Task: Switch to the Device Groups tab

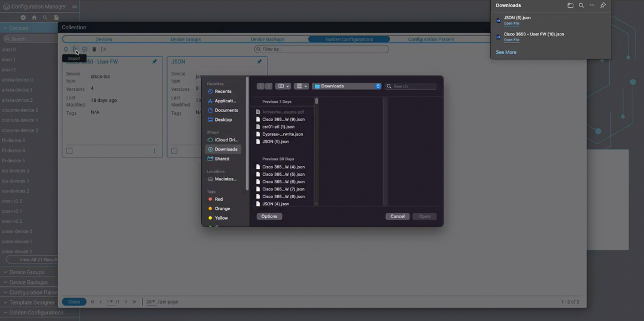Action: (x=186, y=40)
